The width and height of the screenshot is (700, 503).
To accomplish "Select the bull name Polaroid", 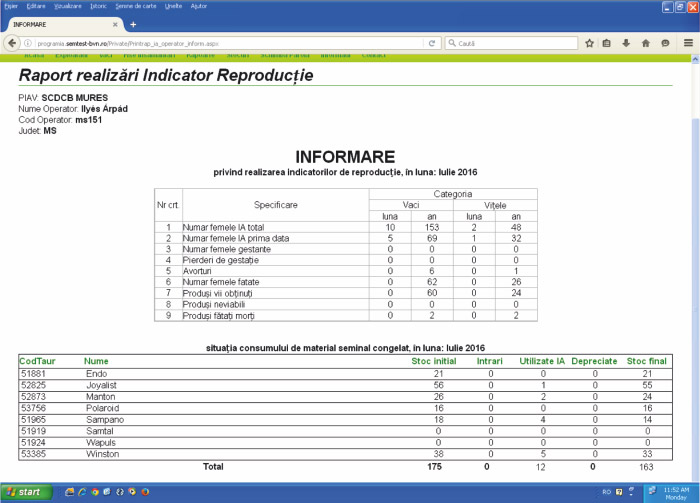I will [102, 408].
